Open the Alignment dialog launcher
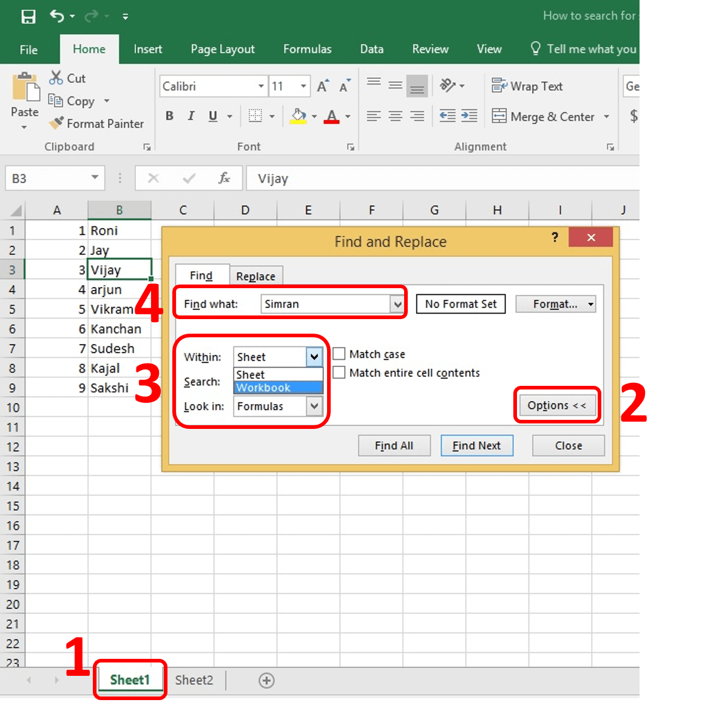Screen dimensions: 716x728 tap(610, 147)
